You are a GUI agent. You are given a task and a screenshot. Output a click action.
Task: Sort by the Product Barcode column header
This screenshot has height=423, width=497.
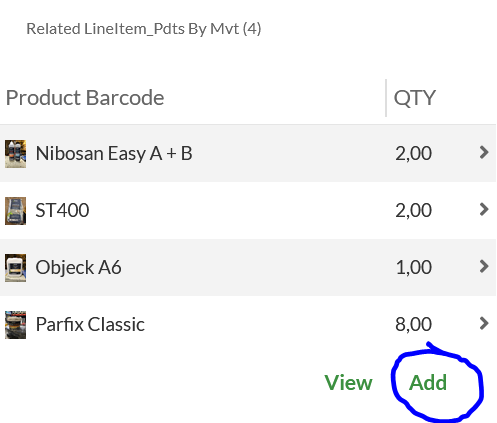click(85, 98)
